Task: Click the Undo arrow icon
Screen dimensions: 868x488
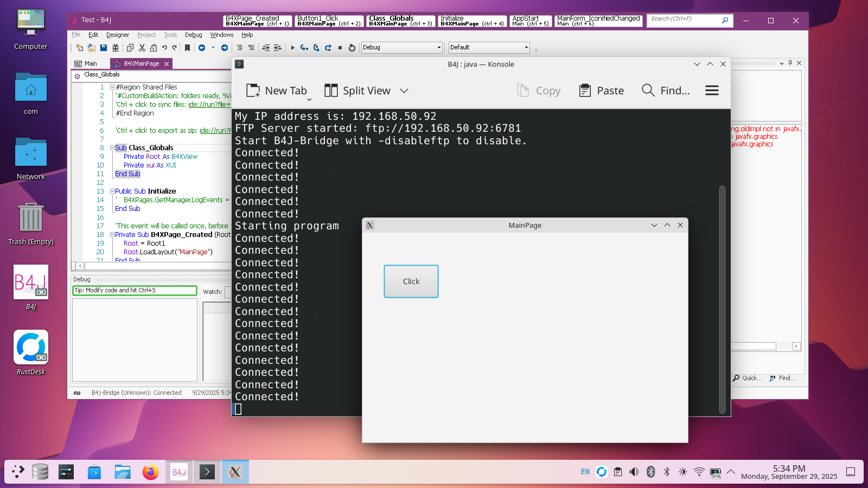Action: (x=164, y=48)
